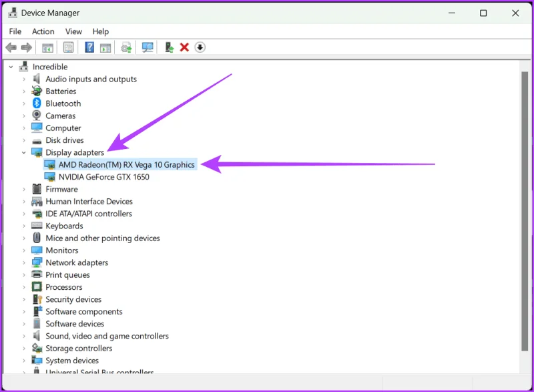Collapse the Display adapters category

point(24,152)
